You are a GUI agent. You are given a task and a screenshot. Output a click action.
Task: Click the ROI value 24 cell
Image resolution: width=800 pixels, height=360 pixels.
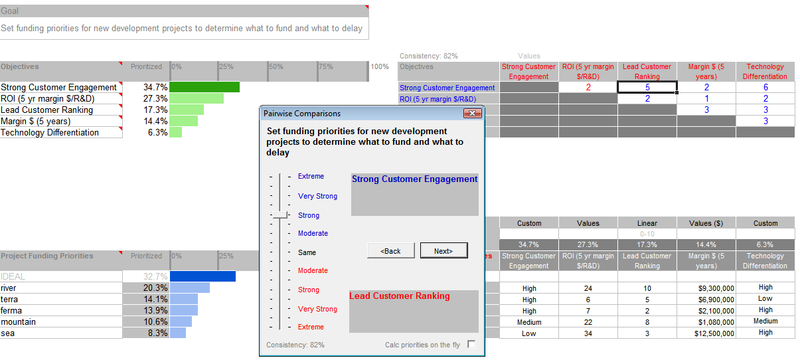[x=588, y=288]
